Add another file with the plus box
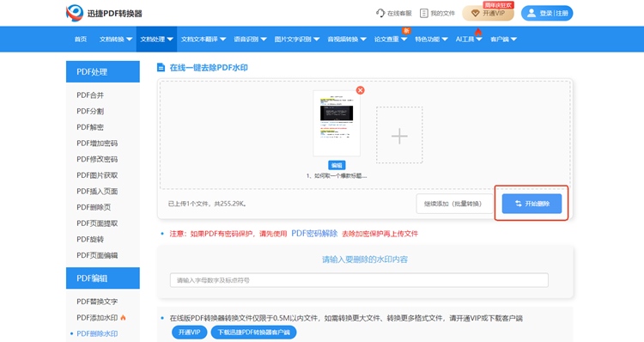644x342 pixels. 399,135
